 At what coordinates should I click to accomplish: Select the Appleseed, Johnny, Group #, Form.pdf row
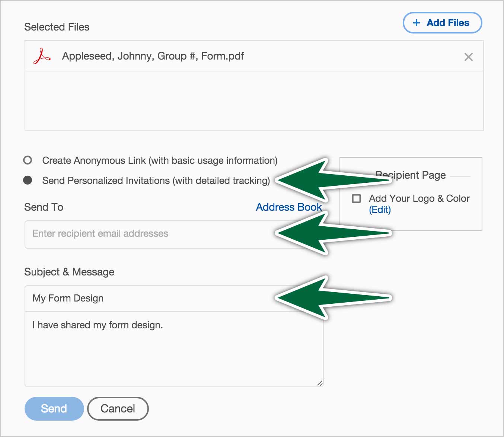point(254,56)
